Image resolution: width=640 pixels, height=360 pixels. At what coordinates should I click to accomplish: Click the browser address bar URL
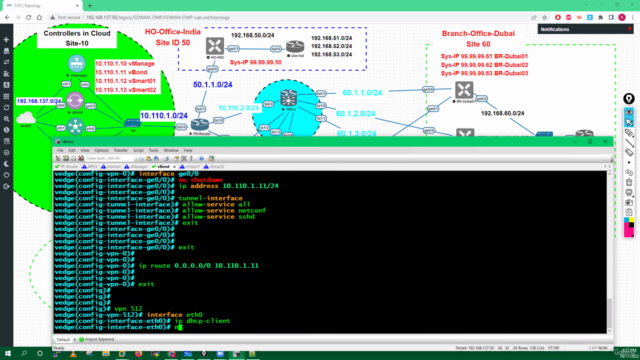158,18
